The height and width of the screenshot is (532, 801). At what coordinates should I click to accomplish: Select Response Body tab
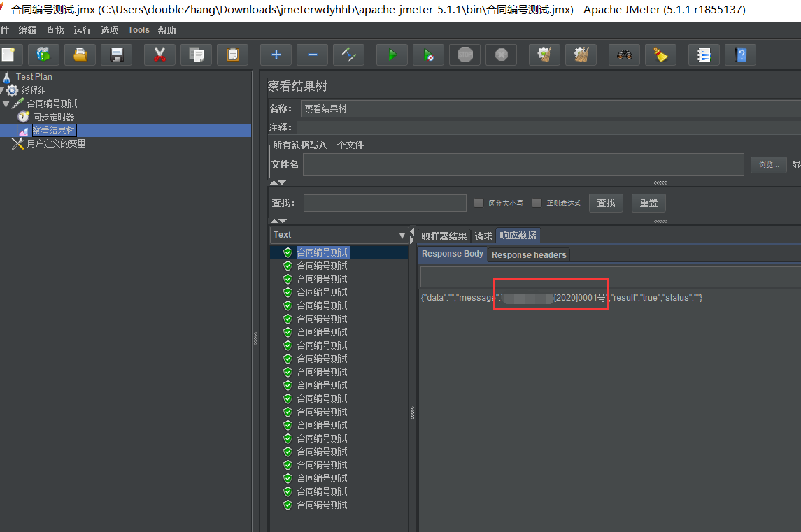pos(452,254)
